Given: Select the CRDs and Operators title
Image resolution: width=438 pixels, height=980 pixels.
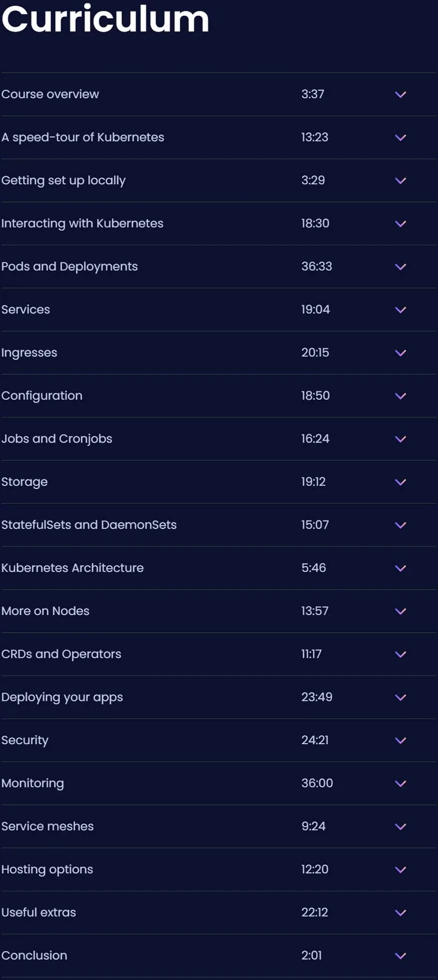Looking at the screenshot, I should tap(61, 654).
